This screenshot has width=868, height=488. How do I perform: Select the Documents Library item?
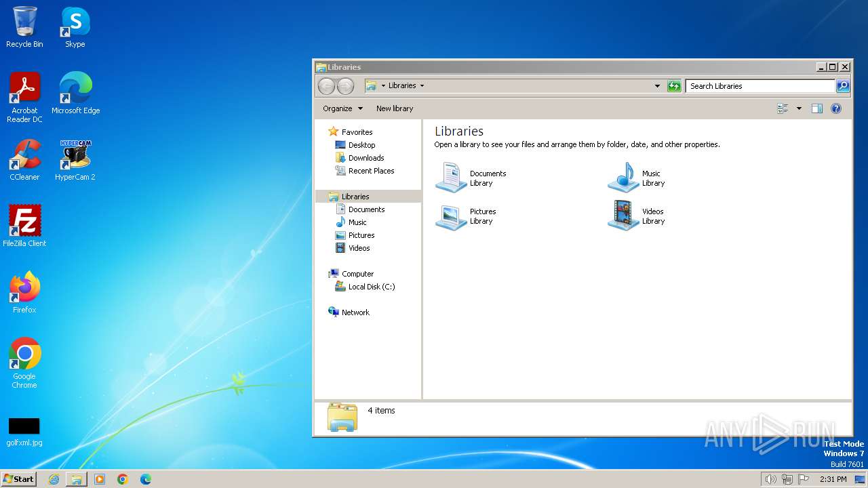click(471, 178)
